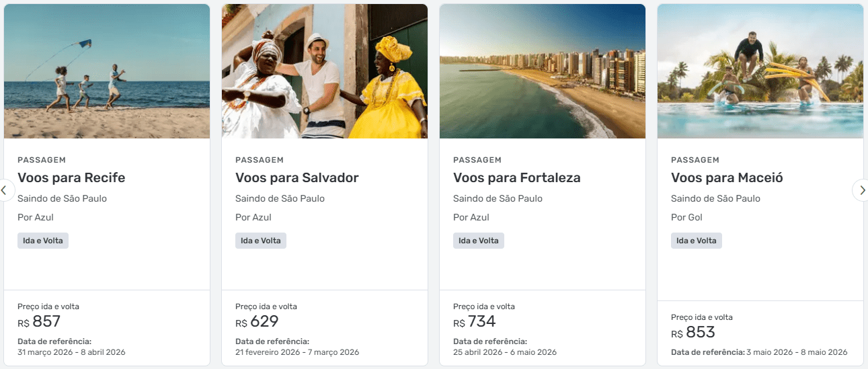Viewport: 868px width, 369px height.
Task: Open the Voos para Maceió title
Action: pos(727,178)
